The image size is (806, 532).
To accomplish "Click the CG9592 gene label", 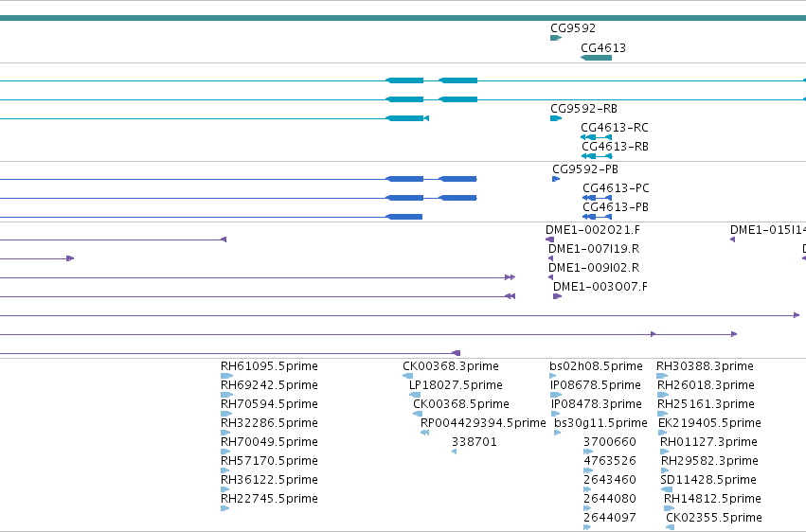I will pyautogui.click(x=573, y=28).
